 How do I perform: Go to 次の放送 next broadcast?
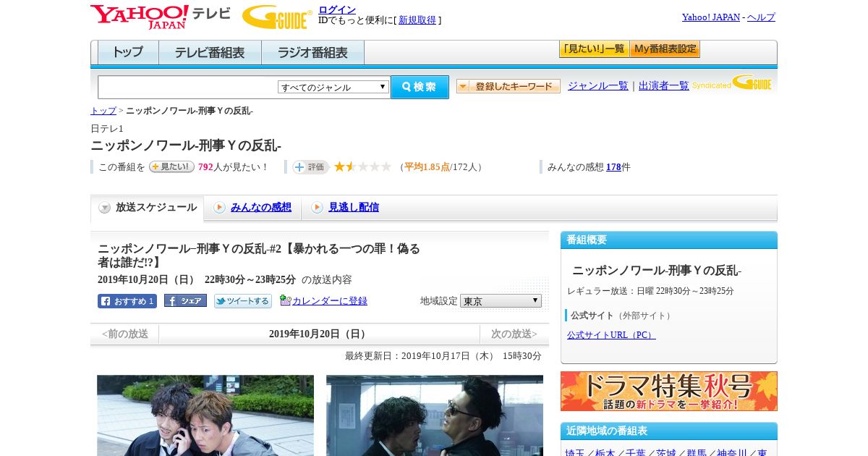coord(514,334)
